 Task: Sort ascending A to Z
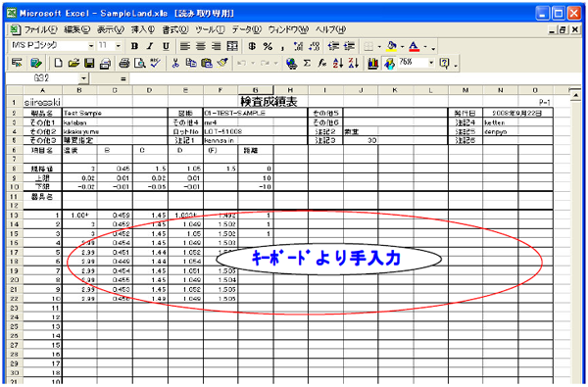(x=338, y=63)
